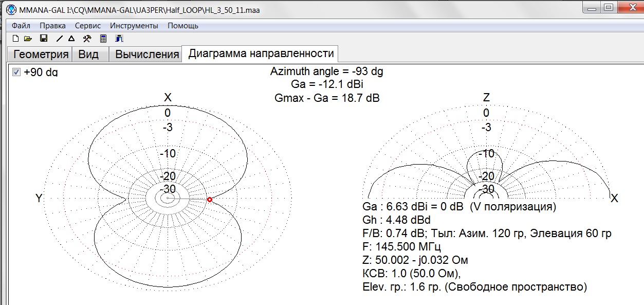Open the Помощь menu

pyautogui.click(x=183, y=25)
